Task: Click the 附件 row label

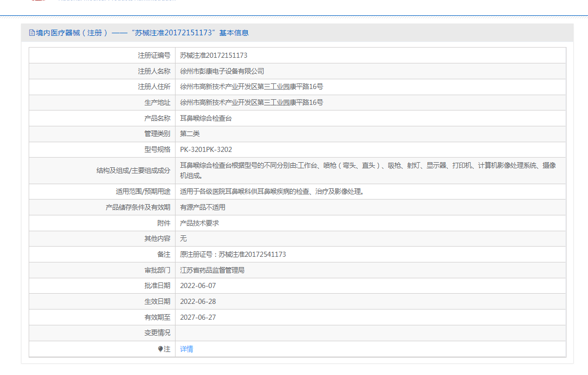Action: (x=163, y=223)
